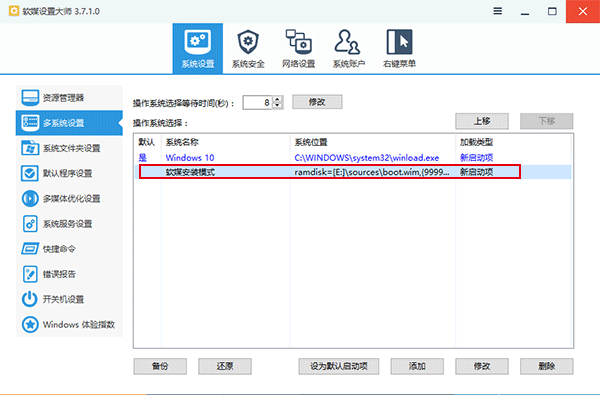Select Windows 体验指数 menu entry
The width and height of the screenshot is (600, 395).
coord(69,325)
